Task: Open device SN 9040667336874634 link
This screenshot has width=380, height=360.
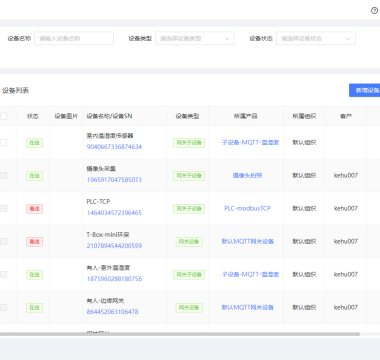Action: point(114,147)
